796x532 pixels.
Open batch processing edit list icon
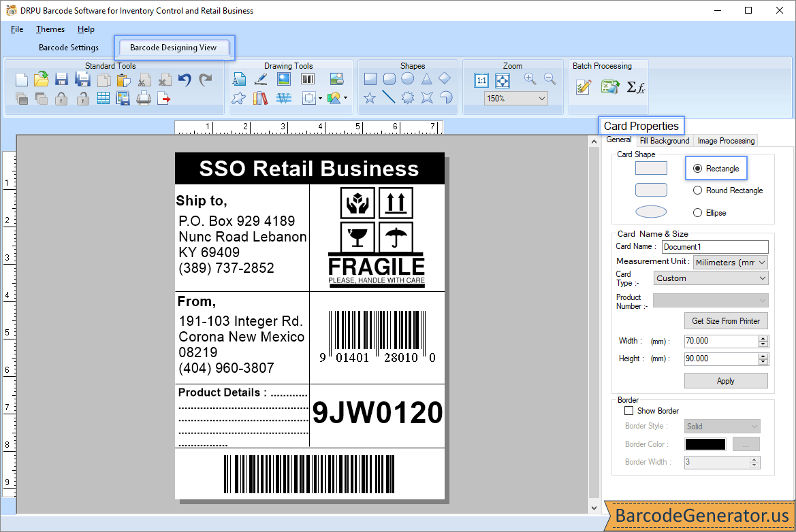tap(584, 86)
